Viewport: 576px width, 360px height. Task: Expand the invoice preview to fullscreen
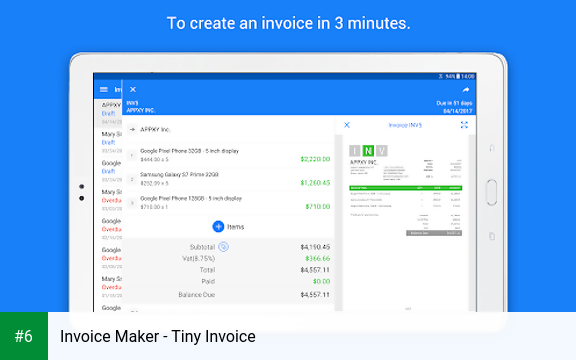pyautogui.click(x=464, y=125)
